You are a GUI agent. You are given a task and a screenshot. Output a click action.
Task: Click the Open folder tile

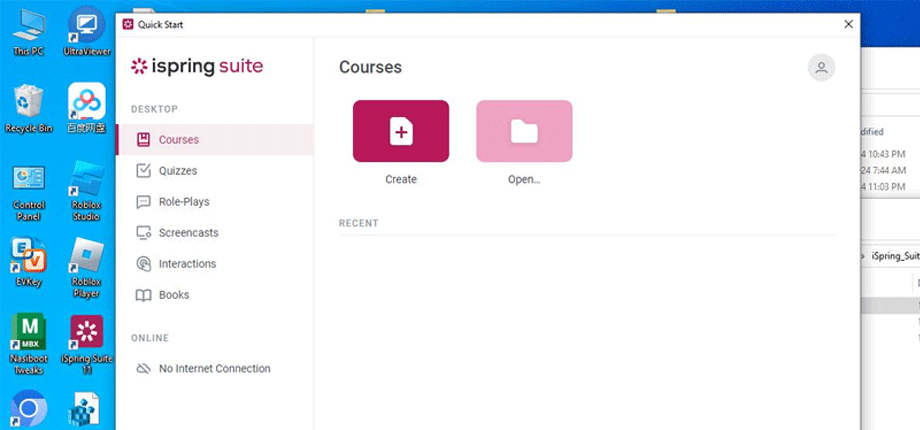coord(524,131)
